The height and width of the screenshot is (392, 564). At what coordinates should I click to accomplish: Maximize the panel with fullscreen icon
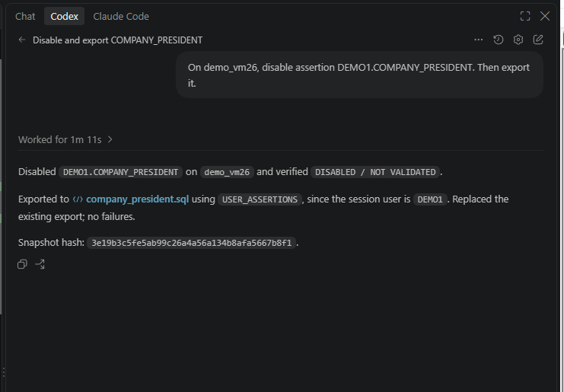(525, 16)
